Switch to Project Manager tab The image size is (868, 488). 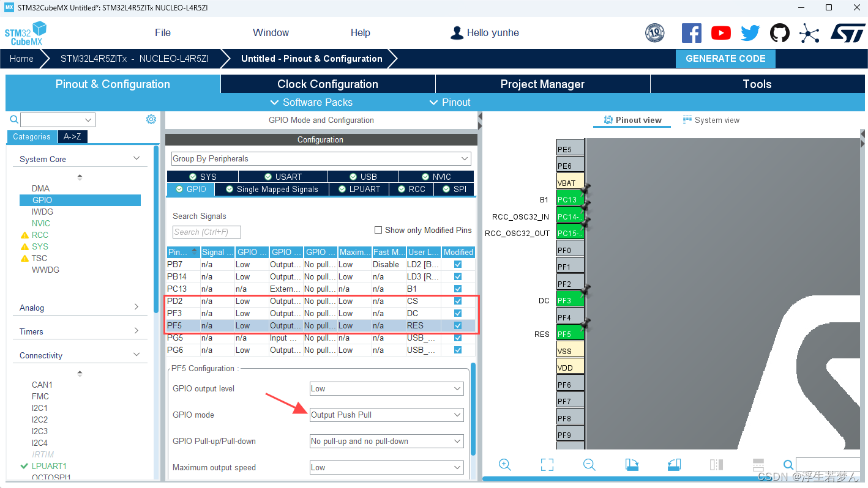pos(542,84)
